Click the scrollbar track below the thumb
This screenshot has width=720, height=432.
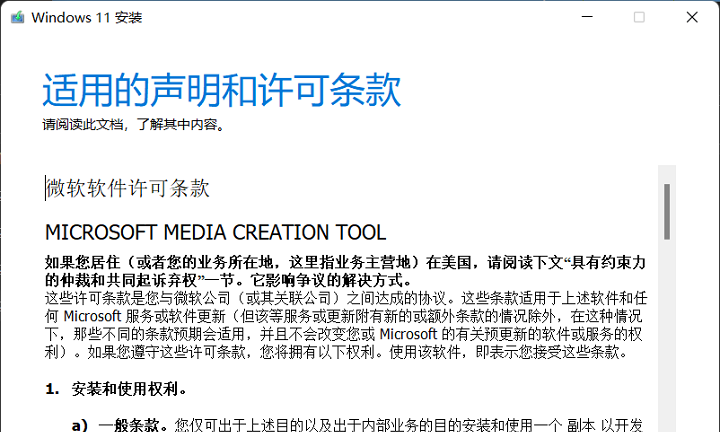(667, 335)
